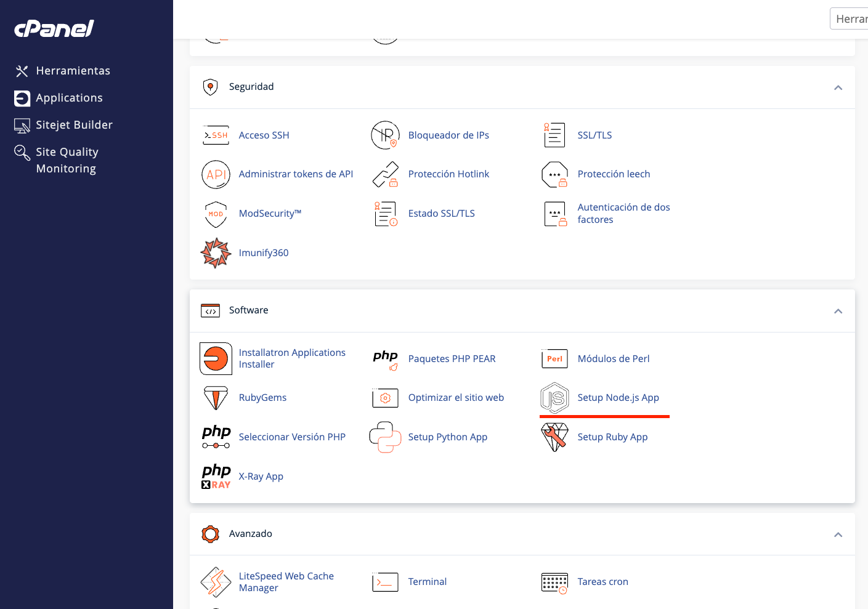Click the LiteSpeed Web Cache icon

click(216, 582)
